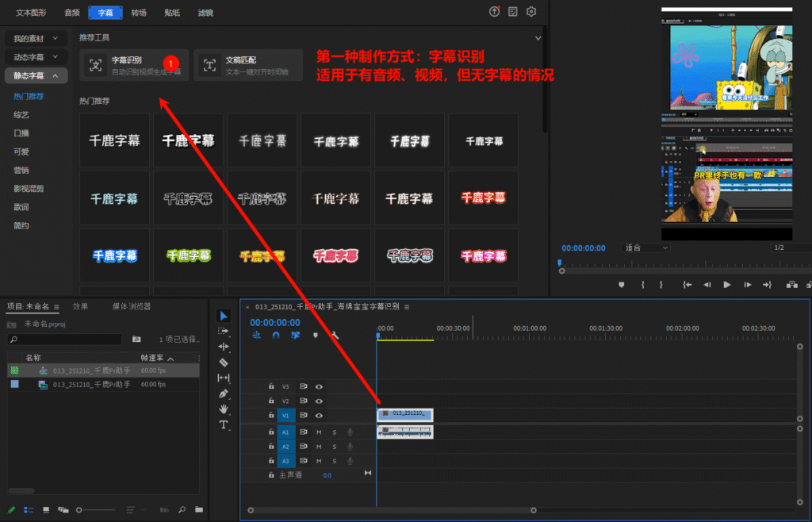Select the Razor tool in the toolbar

[224, 362]
